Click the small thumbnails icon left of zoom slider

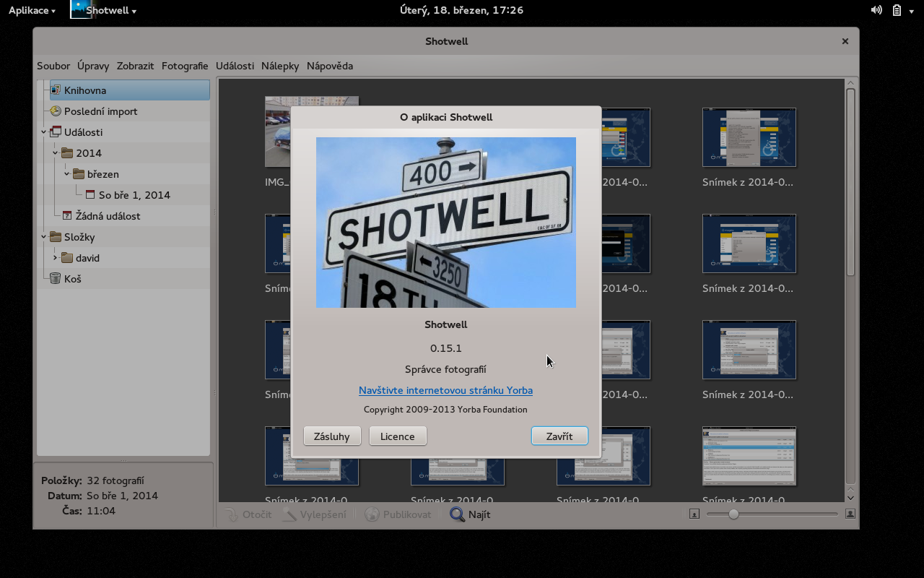(694, 514)
